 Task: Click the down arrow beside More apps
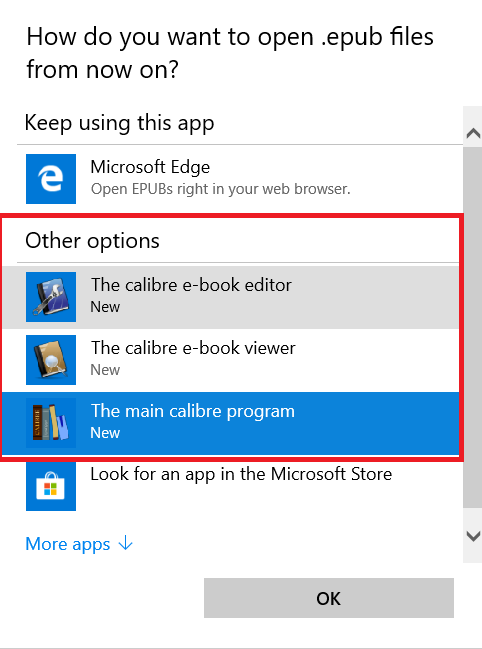coord(126,543)
